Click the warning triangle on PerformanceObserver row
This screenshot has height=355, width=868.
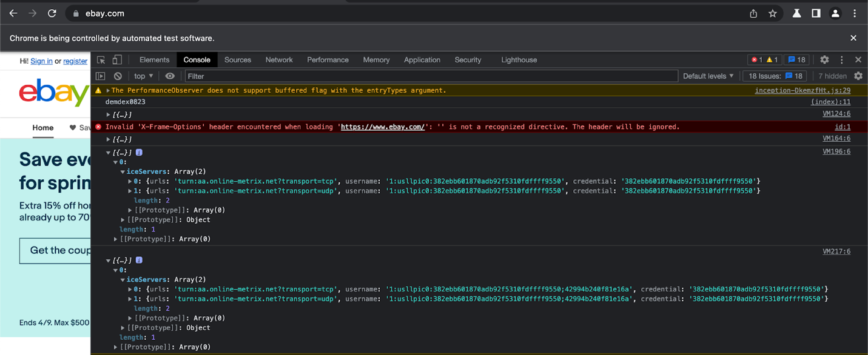98,91
